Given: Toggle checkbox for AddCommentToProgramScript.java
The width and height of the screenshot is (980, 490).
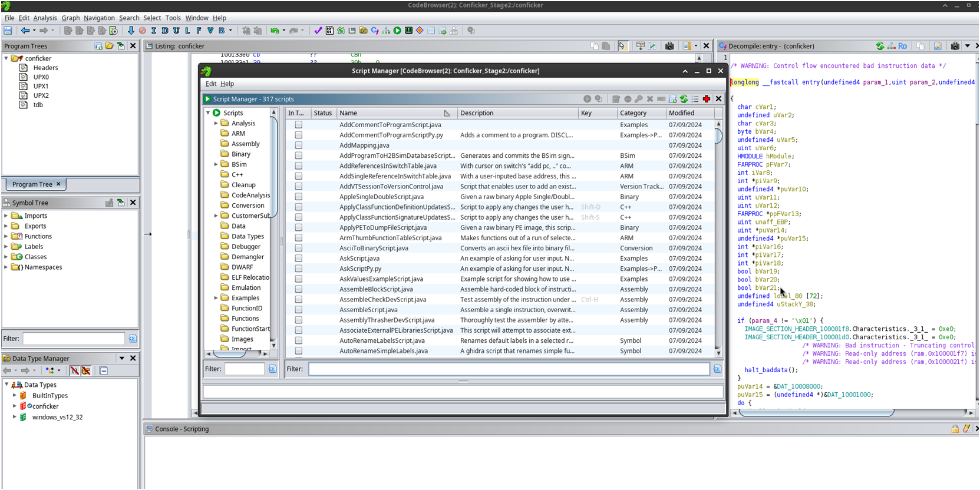Looking at the screenshot, I should (x=299, y=125).
